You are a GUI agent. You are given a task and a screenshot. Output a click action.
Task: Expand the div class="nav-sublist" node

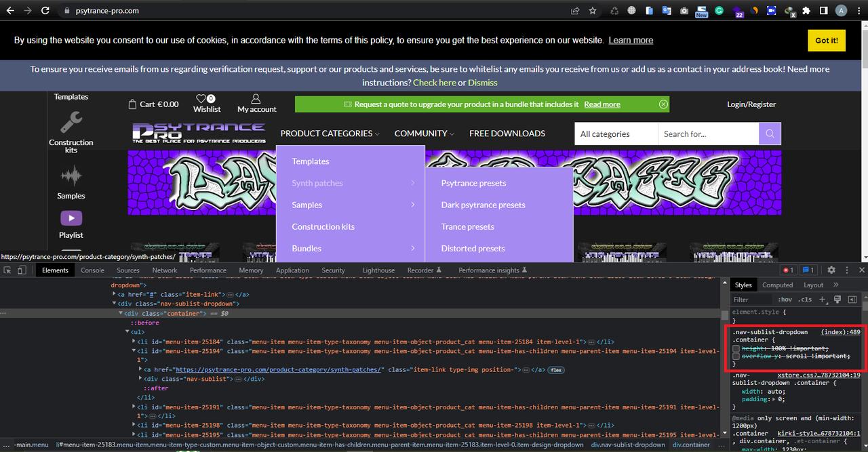pyautogui.click(x=140, y=379)
